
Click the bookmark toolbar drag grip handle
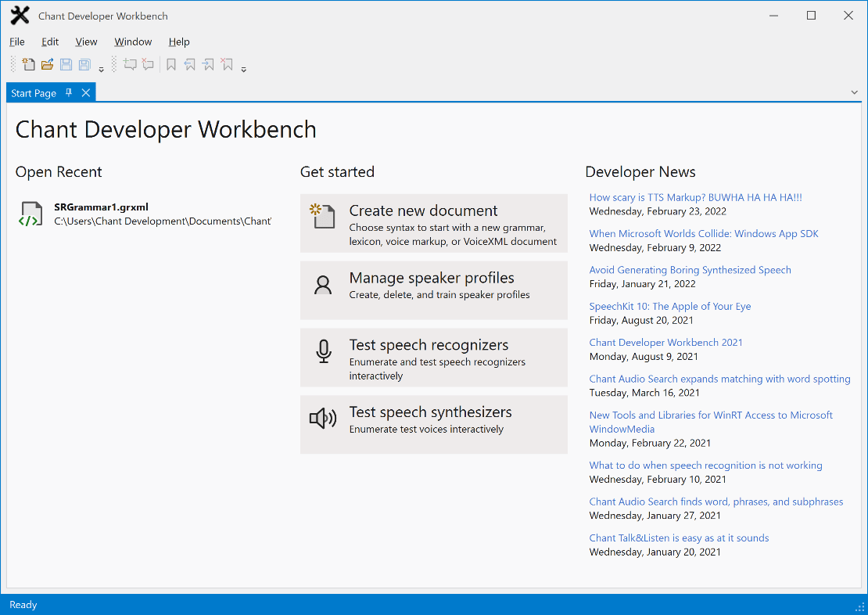point(114,64)
